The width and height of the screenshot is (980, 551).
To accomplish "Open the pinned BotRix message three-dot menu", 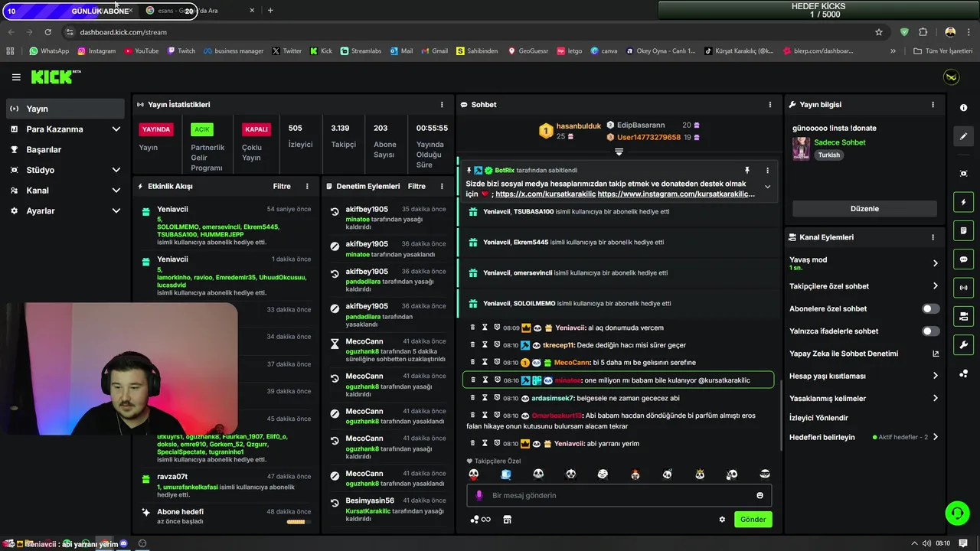I will (767, 170).
